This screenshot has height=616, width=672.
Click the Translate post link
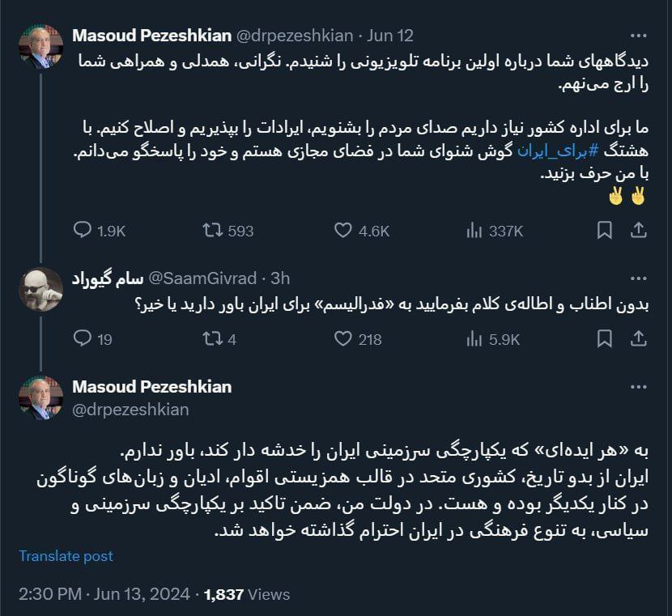[66, 556]
